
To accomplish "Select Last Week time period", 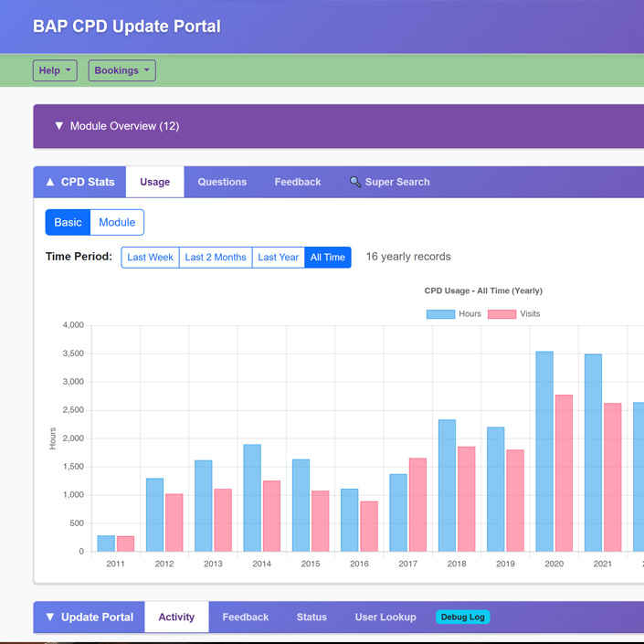I will [150, 258].
